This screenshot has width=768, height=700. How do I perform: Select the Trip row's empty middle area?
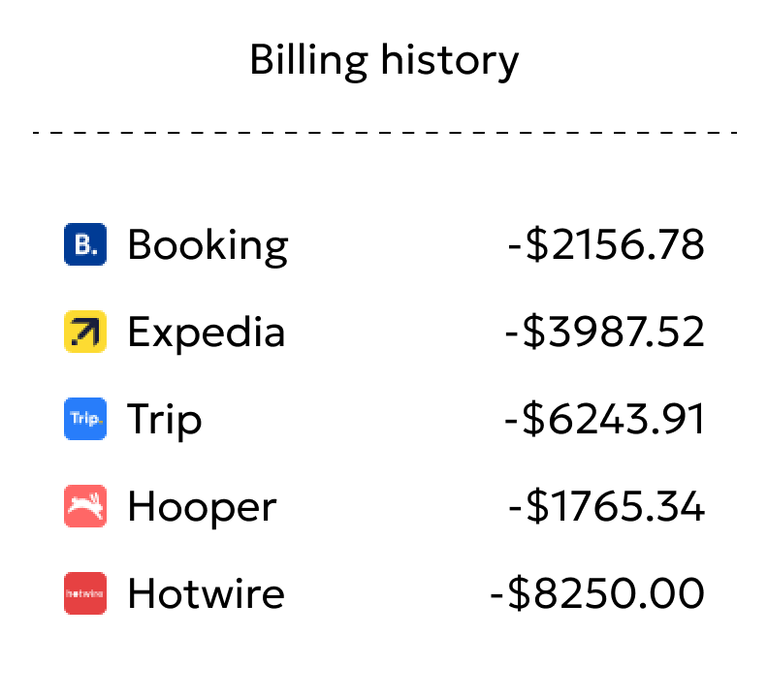point(353,418)
